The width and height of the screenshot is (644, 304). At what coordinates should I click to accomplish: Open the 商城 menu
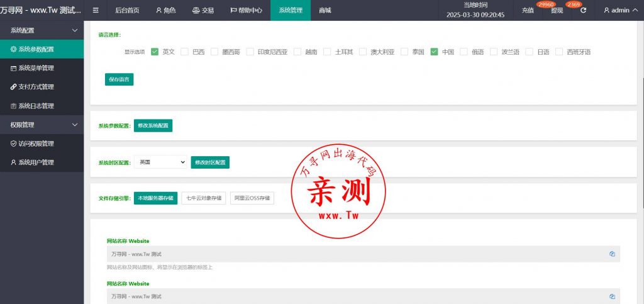click(x=325, y=10)
